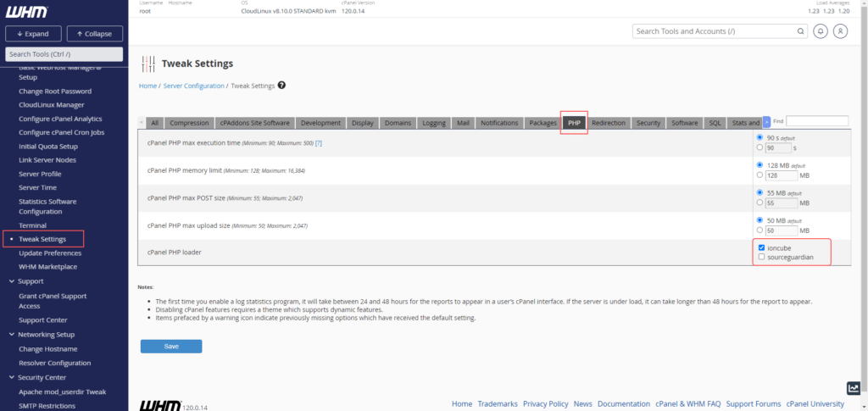Screen dimensions: 868x411
Task: Click the Search Tools and Accounts field
Action: [721, 31]
